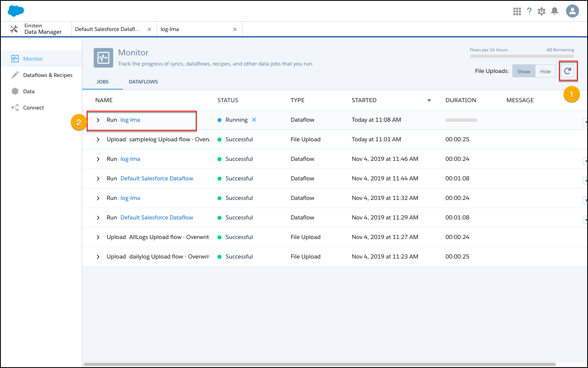Viewport: 588px width, 368px height.
Task: Click the Dataflows & Recipes pencil icon
Action: tap(15, 75)
